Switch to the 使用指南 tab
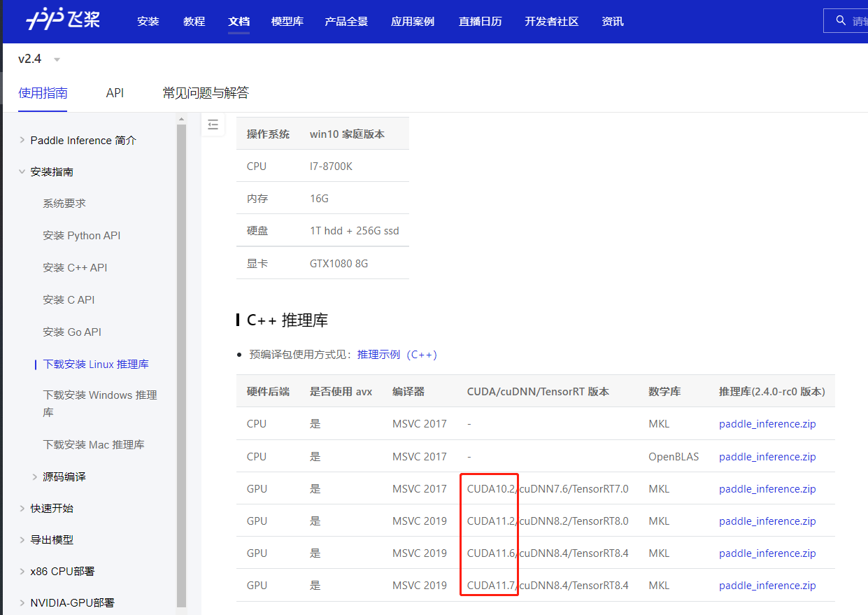Viewport: 868px width, 615px height. (x=43, y=92)
